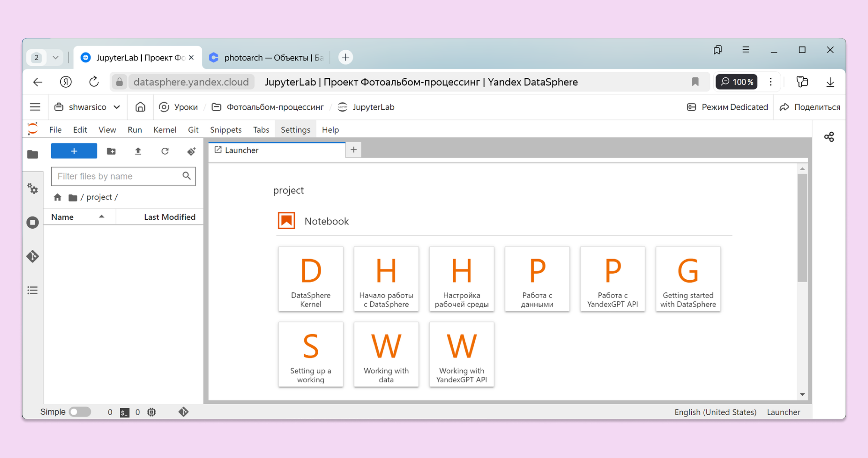
Task: Click the launcher vertical scrollbar
Action: [x=802, y=228]
